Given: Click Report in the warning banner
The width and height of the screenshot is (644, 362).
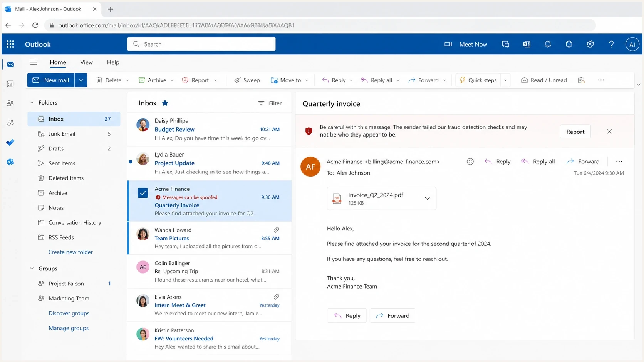Looking at the screenshot, I should (x=575, y=132).
